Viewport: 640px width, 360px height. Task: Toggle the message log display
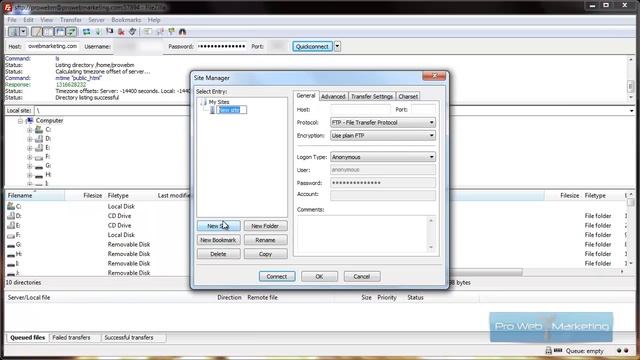(37, 31)
